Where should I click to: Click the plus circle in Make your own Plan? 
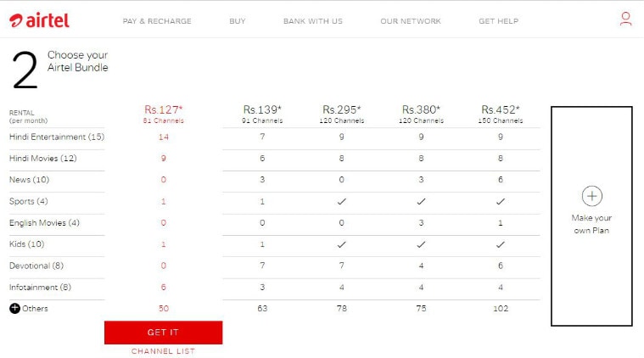pos(592,196)
